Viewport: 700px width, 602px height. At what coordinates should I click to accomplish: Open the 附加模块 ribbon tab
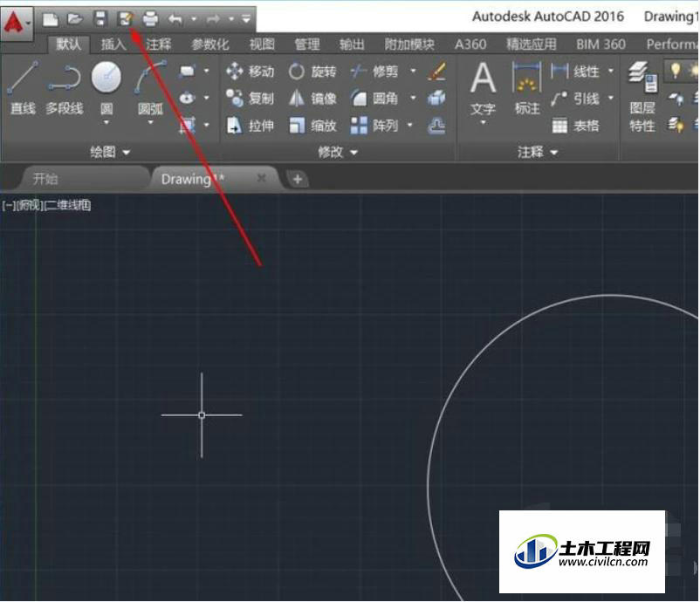point(409,44)
